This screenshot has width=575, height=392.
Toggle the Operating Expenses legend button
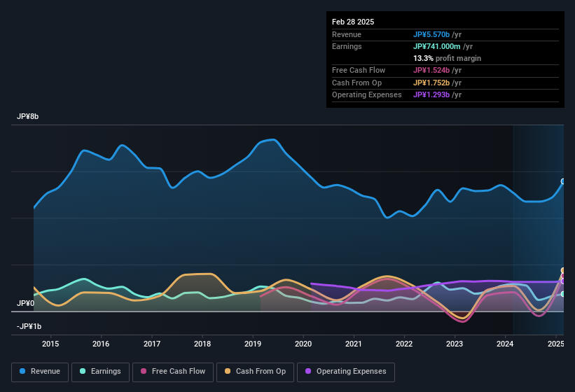[x=346, y=372]
